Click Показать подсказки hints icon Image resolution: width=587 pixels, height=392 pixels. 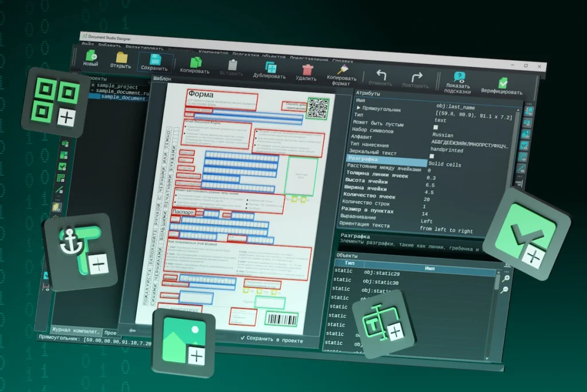tap(459, 77)
